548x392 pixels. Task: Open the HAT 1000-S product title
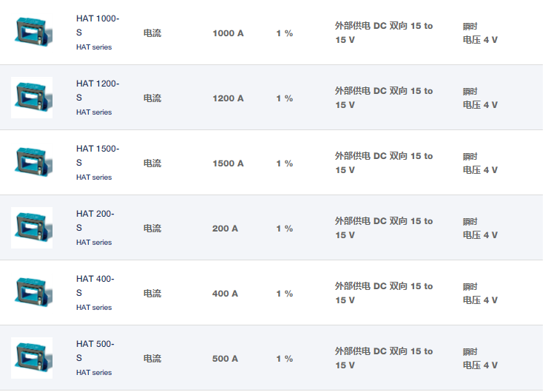(x=97, y=25)
